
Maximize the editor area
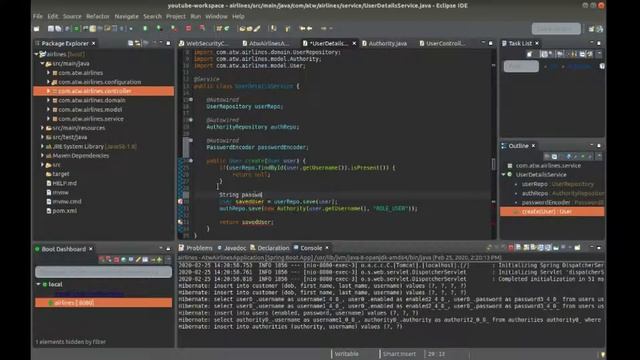491,43
